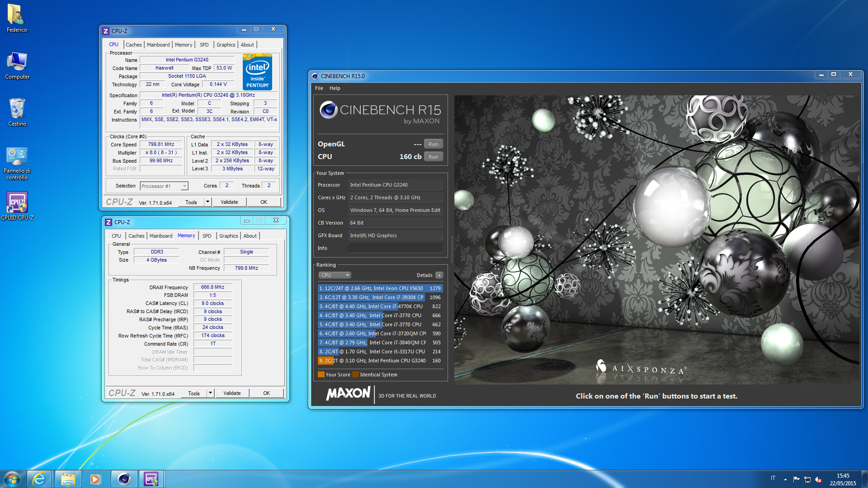Select the i7-3930K ranking bar scoring 1096

pyautogui.click(x=380, y=297)
